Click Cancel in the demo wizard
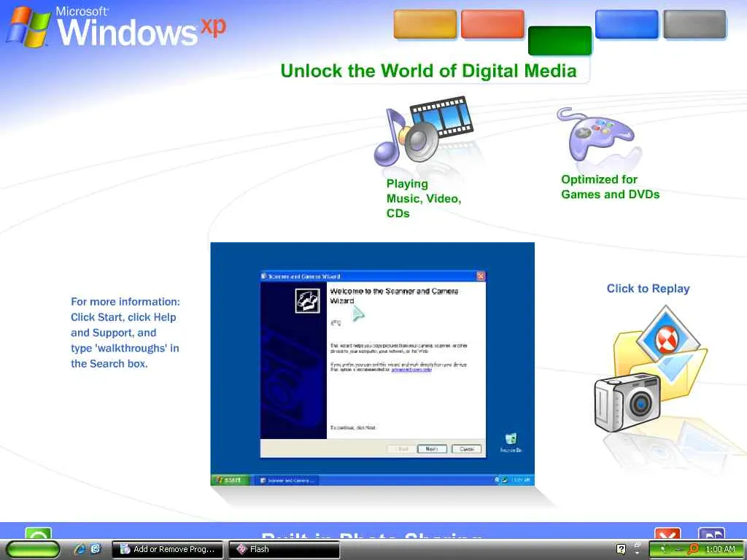 point(466,449)
